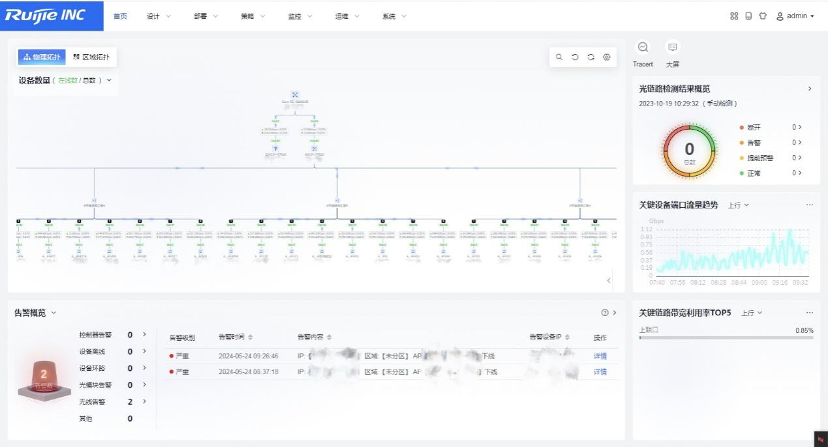Open the admin user dropdown
The image size is (828, 448).
coord(795,16)
